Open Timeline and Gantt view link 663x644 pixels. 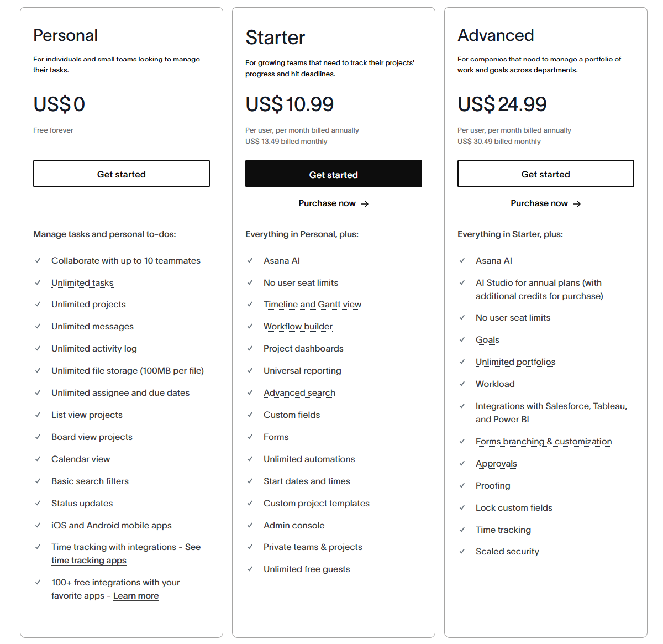(312, 304)
